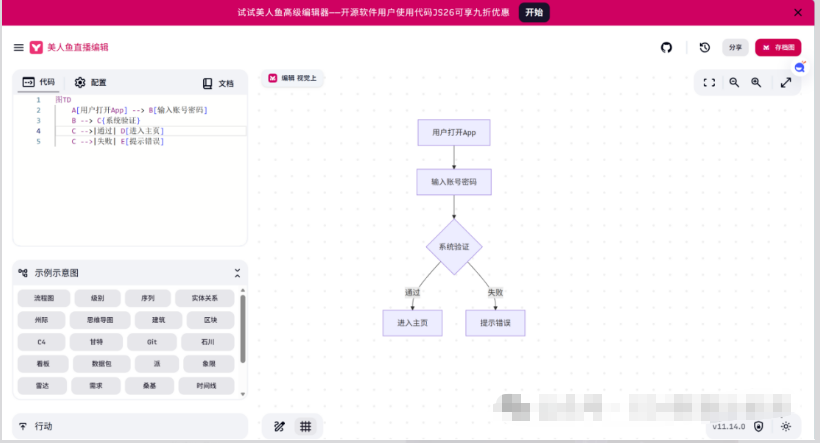Click the gear icon beside 配置
The width and height of the screenshot is (820, 443).
tap(80, 83)
